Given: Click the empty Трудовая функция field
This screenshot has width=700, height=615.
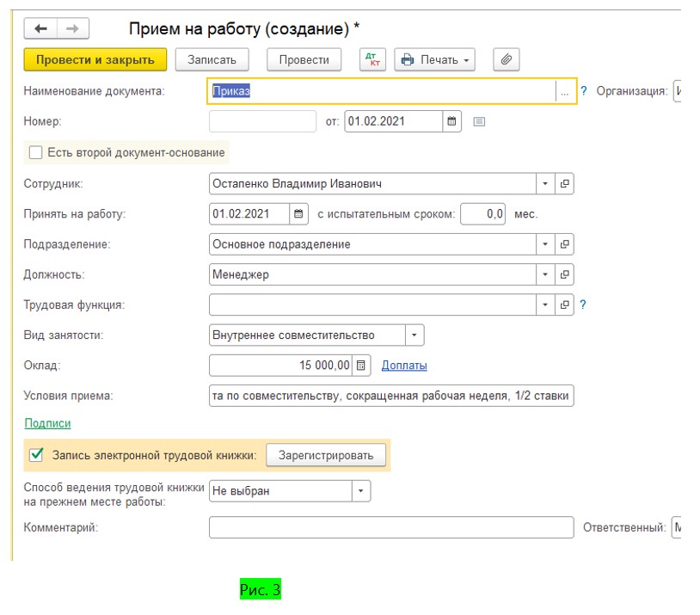Looking at the screenshot, I should pos(372,304).
